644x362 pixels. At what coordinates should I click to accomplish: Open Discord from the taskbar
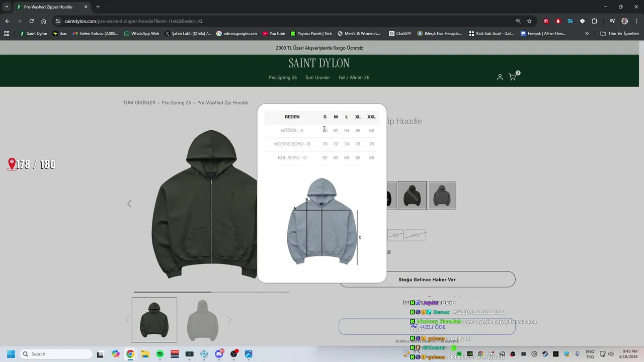point(219,354)
